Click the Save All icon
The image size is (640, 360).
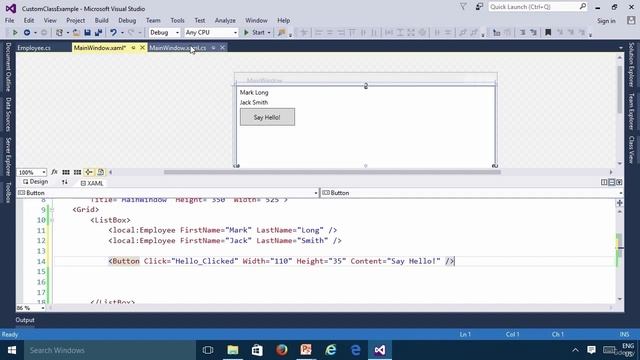point(98,32)
